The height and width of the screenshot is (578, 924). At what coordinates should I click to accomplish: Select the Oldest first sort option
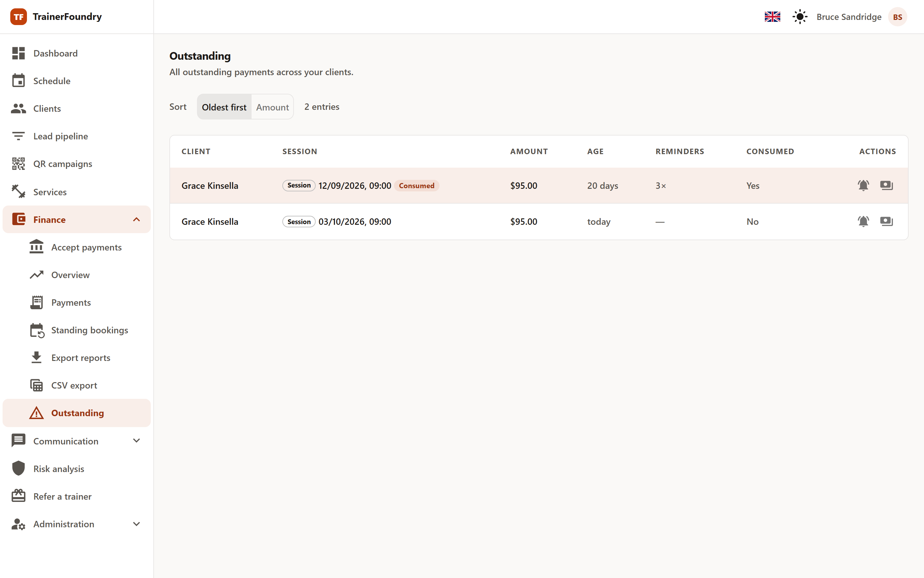224,107
